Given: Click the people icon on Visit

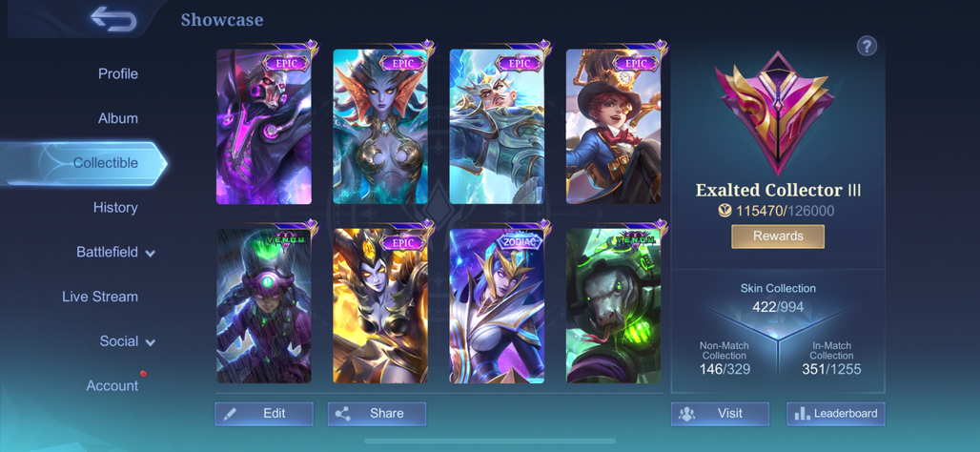Looking at the screenshot, I should pos(687,414).
